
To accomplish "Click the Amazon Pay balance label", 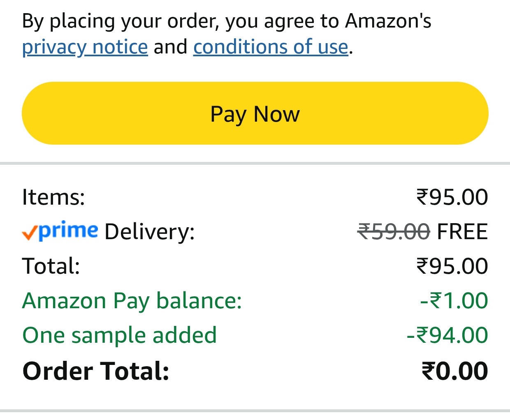I will (x=132, y=300).
